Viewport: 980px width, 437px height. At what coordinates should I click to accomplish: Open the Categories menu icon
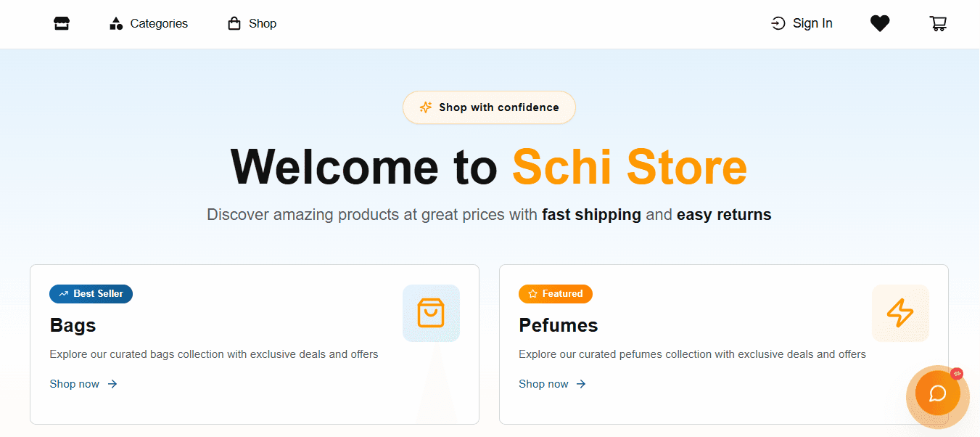coord(116,23)
